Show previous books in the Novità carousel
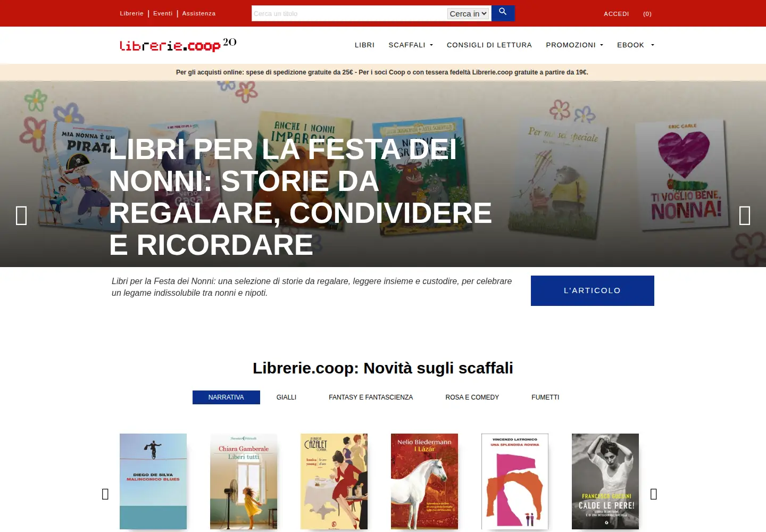Image resolution: width=766 pixels, height=532 pixels. click(x=105, y=494)
